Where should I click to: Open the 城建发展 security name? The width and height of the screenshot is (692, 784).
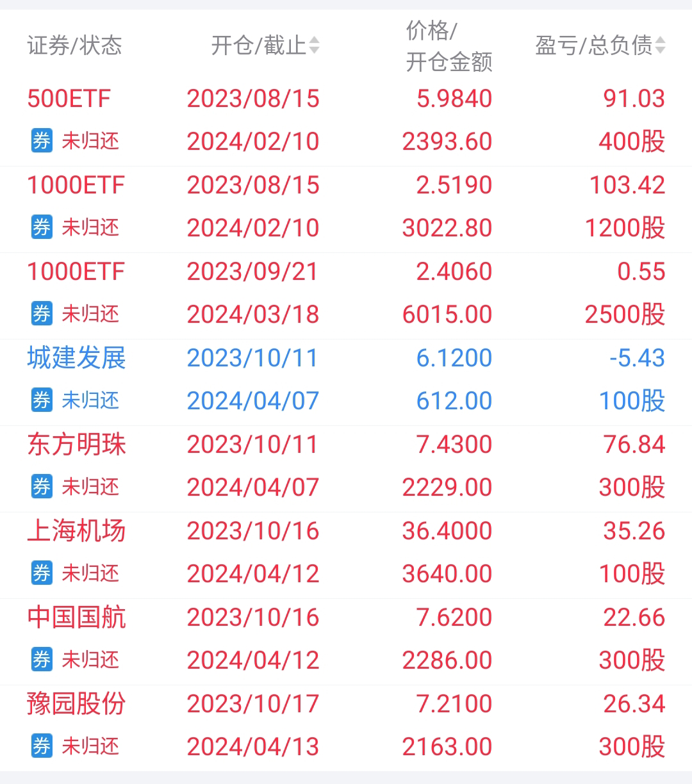pos(76,358)
